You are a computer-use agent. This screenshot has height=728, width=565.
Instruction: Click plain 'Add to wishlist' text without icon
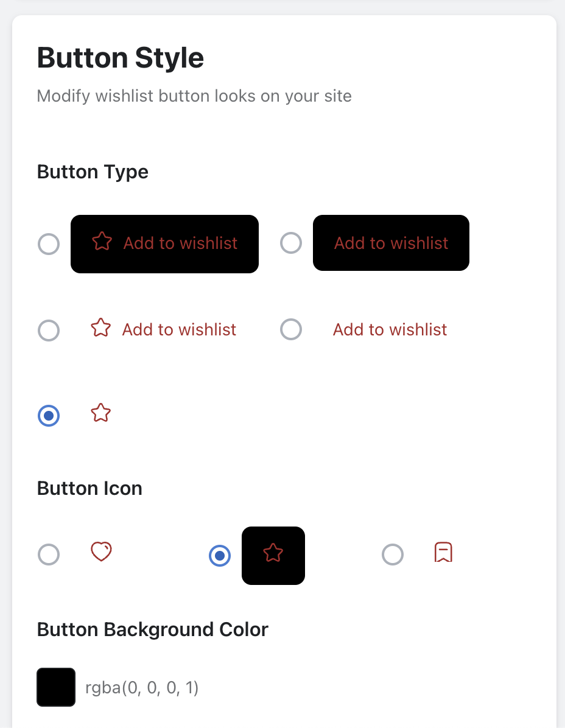(x=390, y=329)
